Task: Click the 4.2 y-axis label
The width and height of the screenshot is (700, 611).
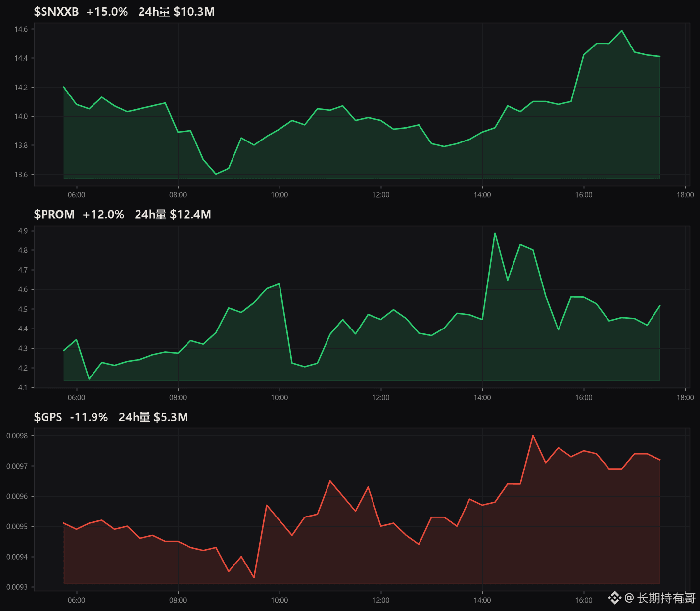Action: 23,368
